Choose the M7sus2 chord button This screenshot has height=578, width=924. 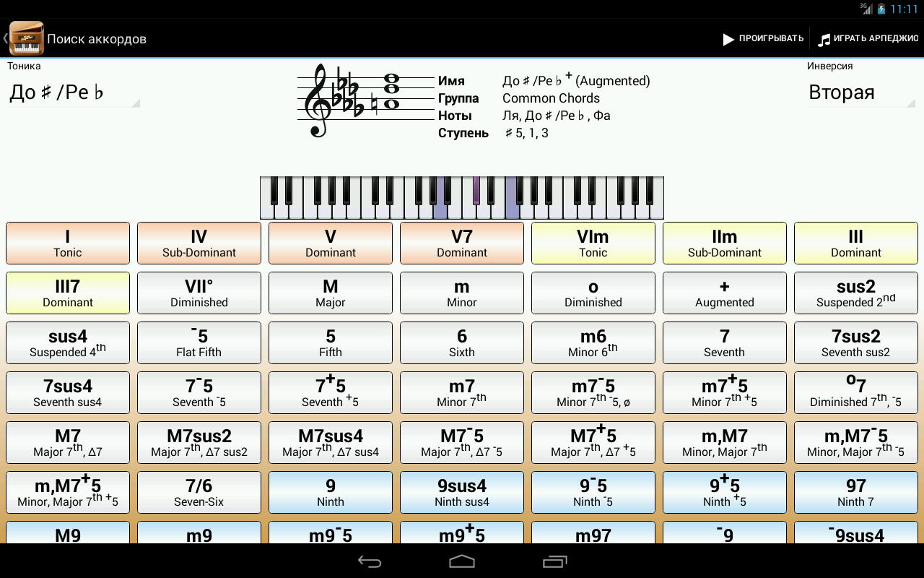199,443
